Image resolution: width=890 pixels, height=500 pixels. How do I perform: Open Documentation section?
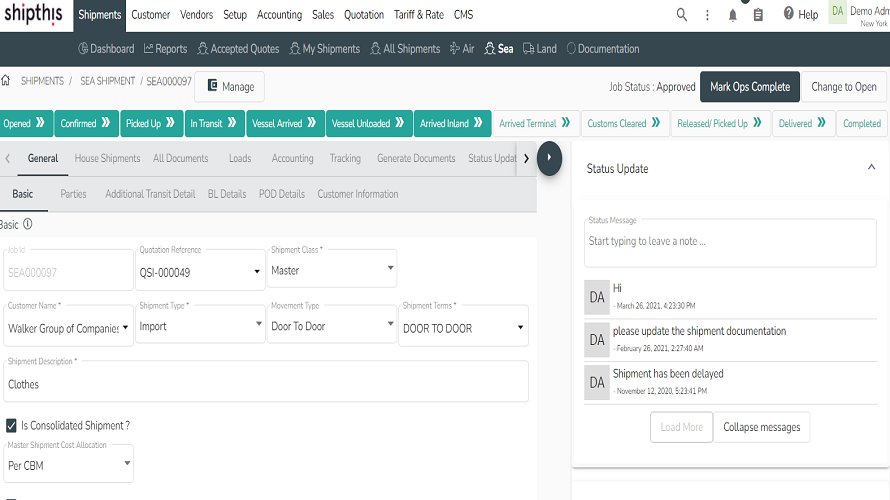(x=603, y=49)
